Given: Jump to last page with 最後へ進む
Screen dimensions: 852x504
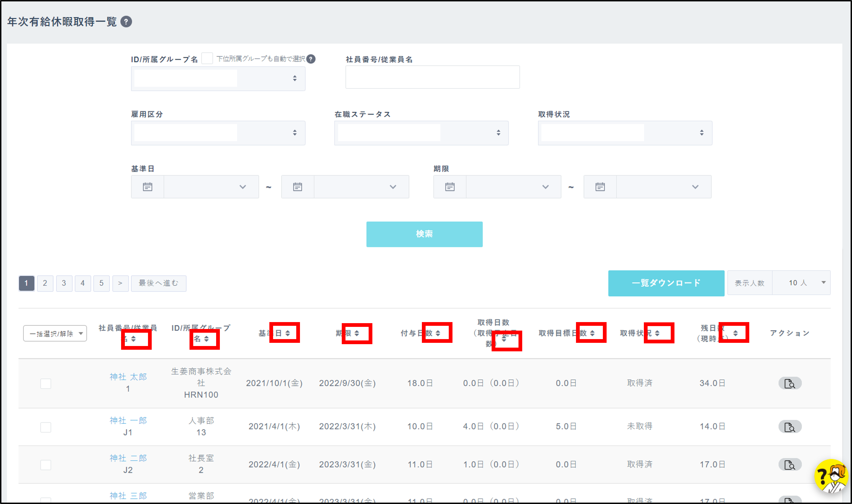Looking at the screenshot, I should pos(158,283).
